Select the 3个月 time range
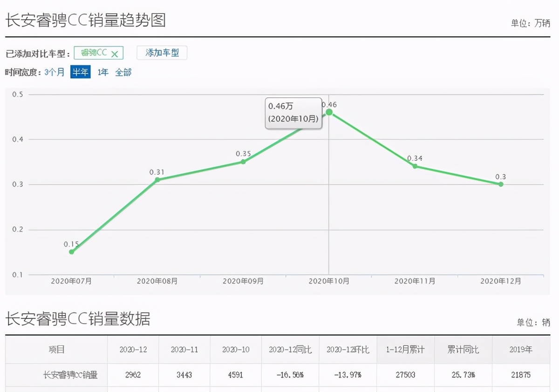559x392 pixels. click(x=55, y=72)
